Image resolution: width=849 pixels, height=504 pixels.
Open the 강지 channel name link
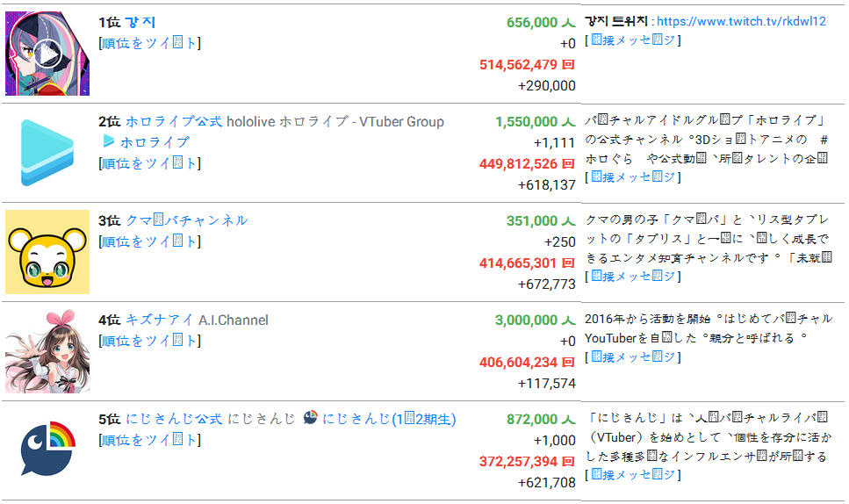(140, 22)
